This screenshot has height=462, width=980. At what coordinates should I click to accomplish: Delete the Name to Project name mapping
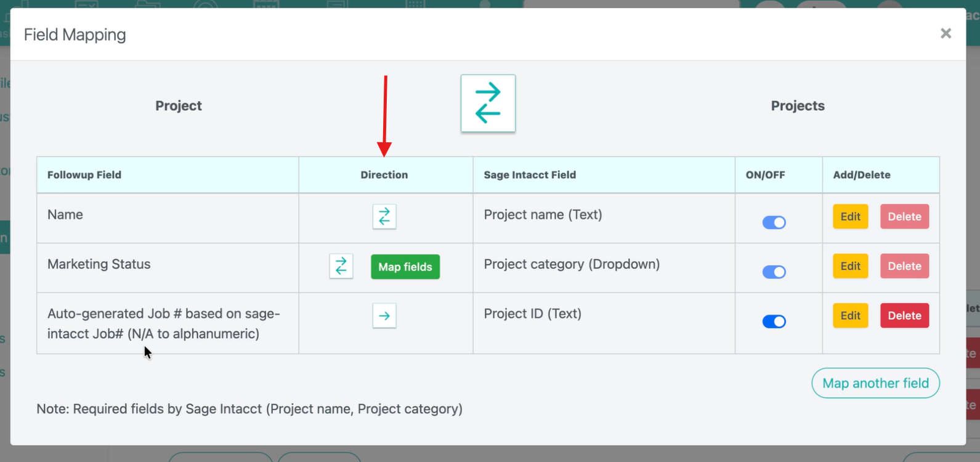[x=904, y=217]
